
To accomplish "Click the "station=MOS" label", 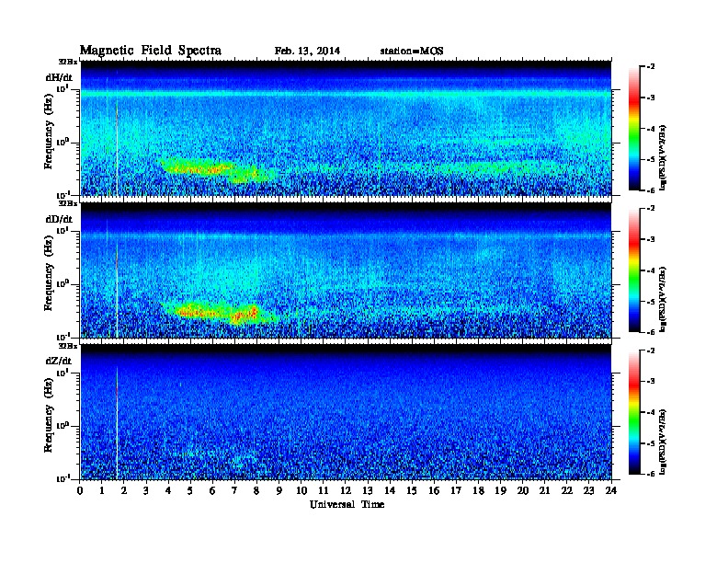I will tap(412, 52).
